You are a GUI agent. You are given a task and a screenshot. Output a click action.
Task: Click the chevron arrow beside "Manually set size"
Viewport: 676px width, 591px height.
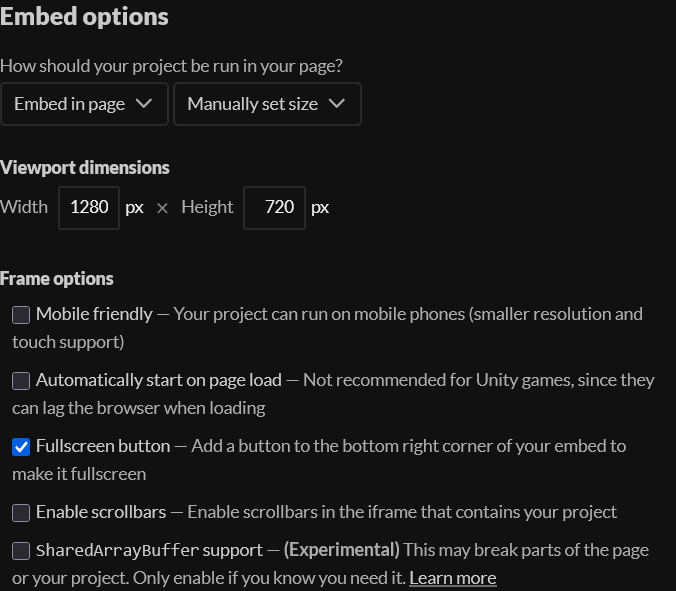point(336,104)
